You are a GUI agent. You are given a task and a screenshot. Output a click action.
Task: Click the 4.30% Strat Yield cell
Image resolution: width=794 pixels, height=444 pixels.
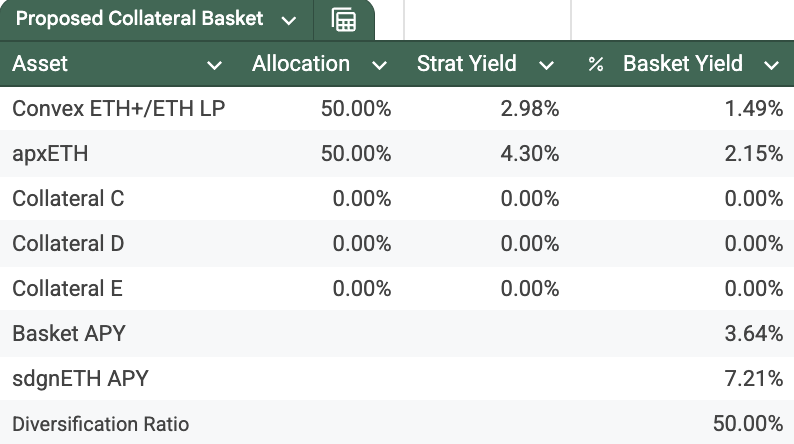click(530, 154)
